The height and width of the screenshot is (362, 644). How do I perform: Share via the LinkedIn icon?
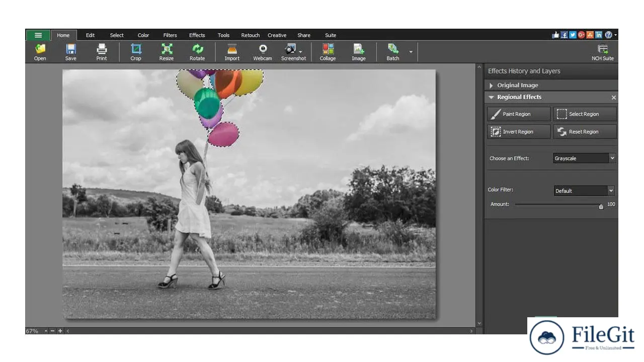(x=598, y=35)
